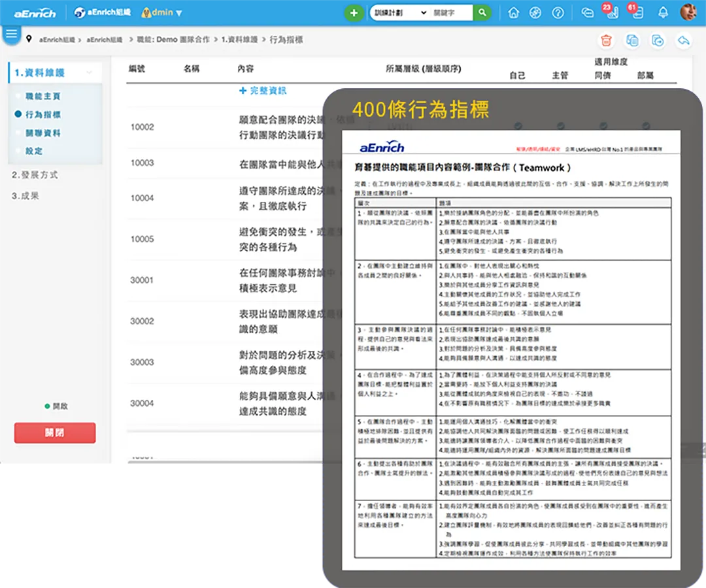Click the red trash delete icon

click(x=607, y=41)
